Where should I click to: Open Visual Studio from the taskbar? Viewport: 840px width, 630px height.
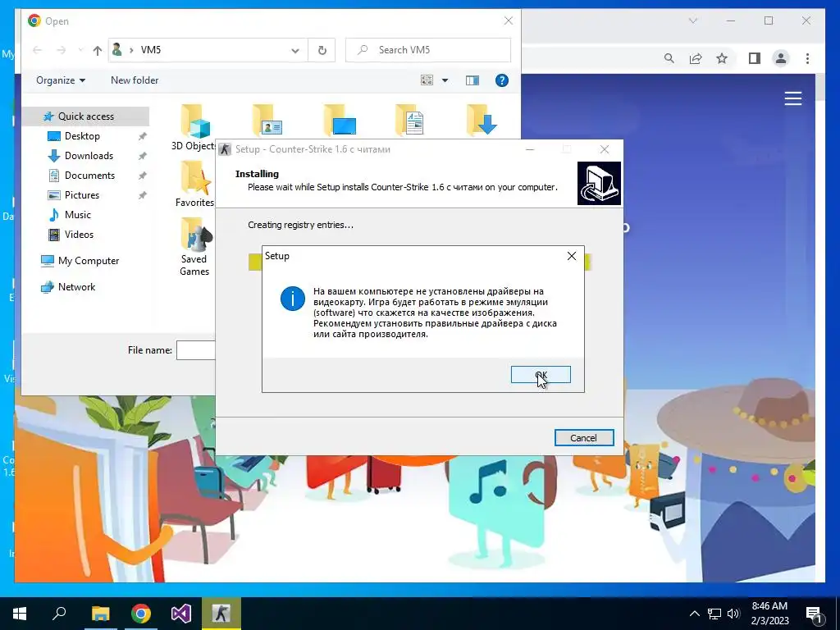click(x=181, y=614)
